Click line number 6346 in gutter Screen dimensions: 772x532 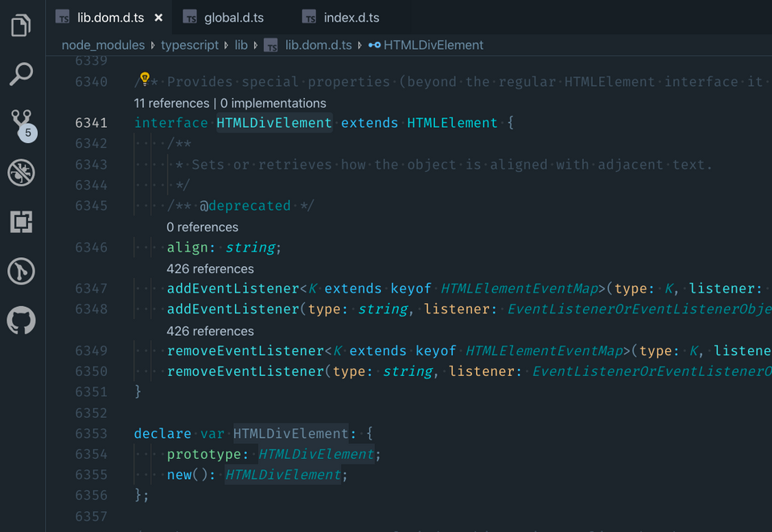click(x=91, y=248)
